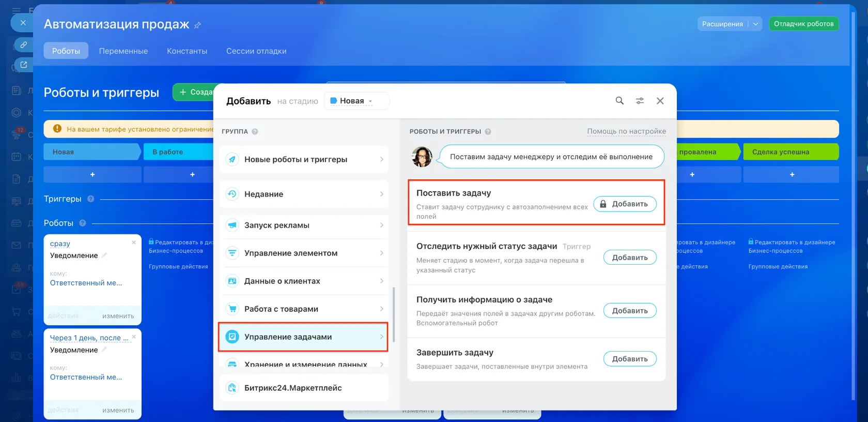
Task: Add robot with plus under Сделка успешна
Action: pyautogui.click(x=792, y=175)
